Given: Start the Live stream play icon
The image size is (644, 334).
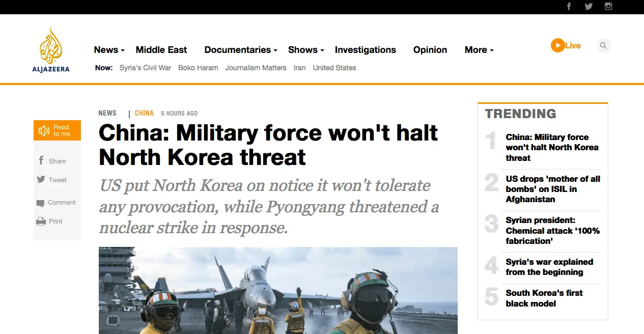Looking at the screenshot, I should tap(557, 45).
